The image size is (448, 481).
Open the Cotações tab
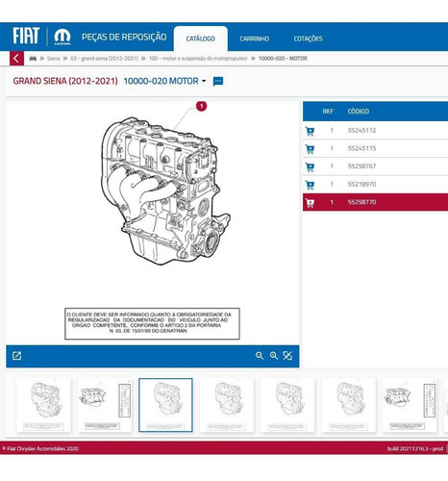point(308,38)
